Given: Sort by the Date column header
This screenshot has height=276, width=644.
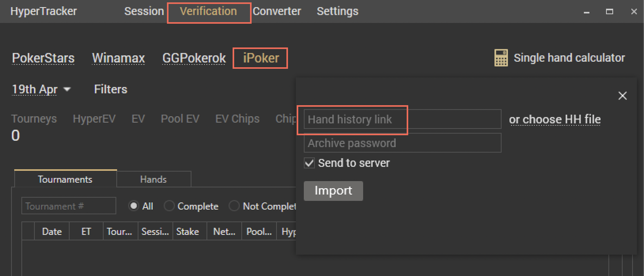Looking at the screenshot, I should pos(52,231).
